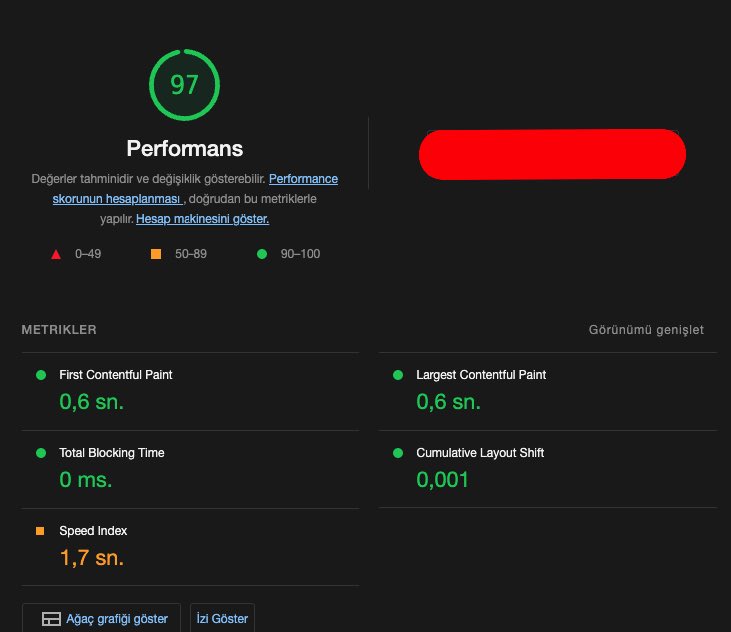Click the Total Blocking Time value 0 ms.
Image resolution: width=731 pixels, height=632 pixels.
coord(86,480)
